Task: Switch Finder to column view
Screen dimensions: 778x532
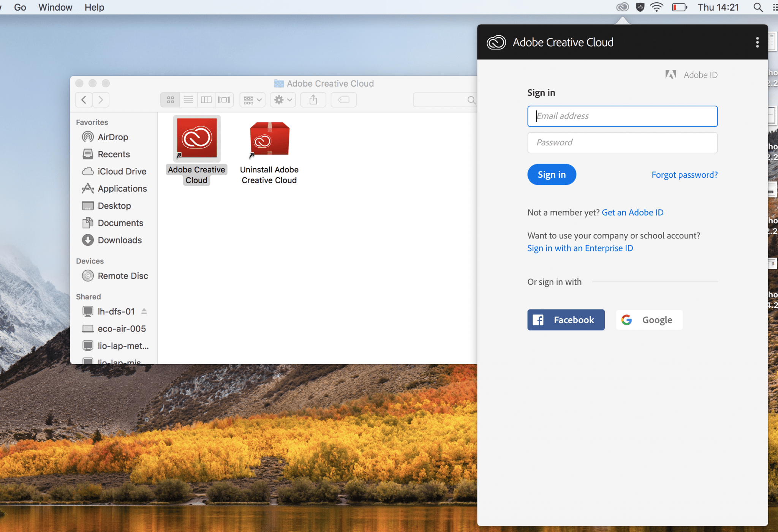Action: point(206,100)
